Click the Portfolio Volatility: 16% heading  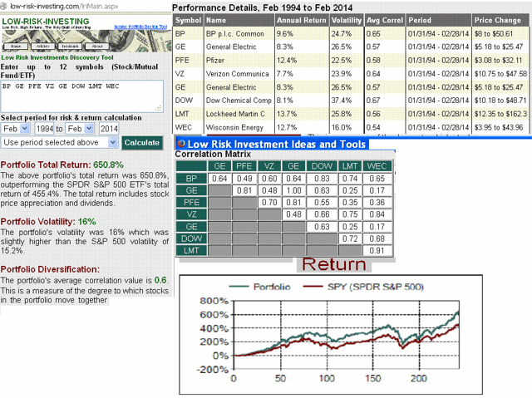click(x=48, y=222)
